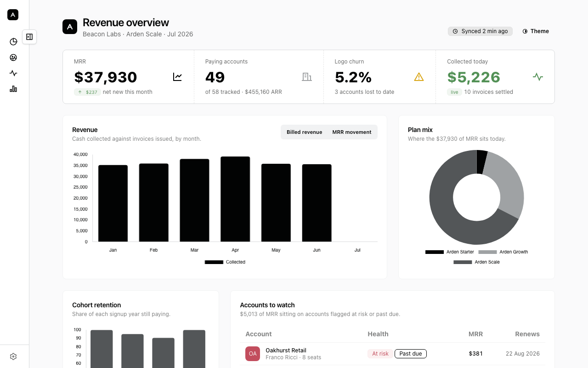Click the Paying accounts building icon
Viewport: 588px width, 368px height.
[x=307, y=77]
